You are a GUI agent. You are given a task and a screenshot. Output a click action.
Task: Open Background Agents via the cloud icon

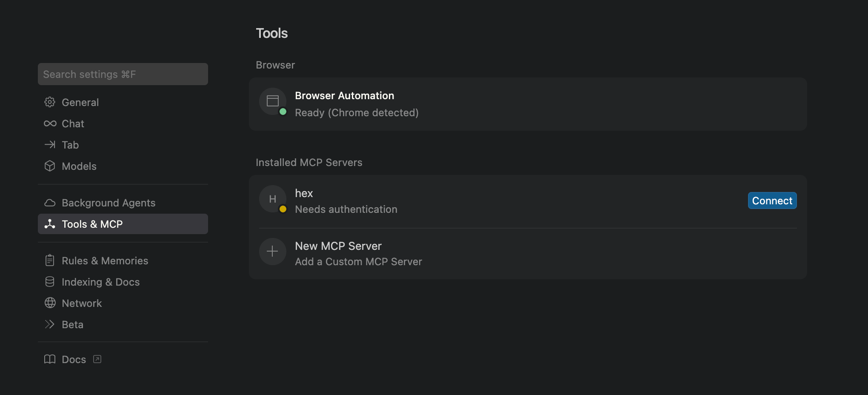pyautogui.click(x=50, y=203)
